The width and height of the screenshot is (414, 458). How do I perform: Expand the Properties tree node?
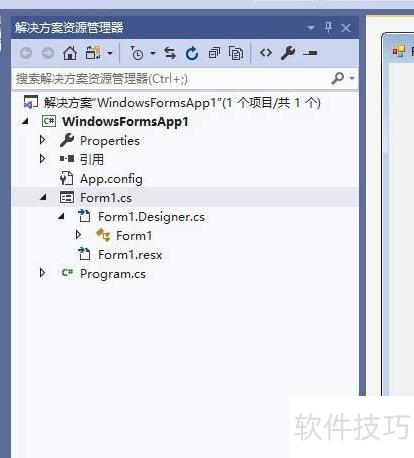tap(42, 140)
